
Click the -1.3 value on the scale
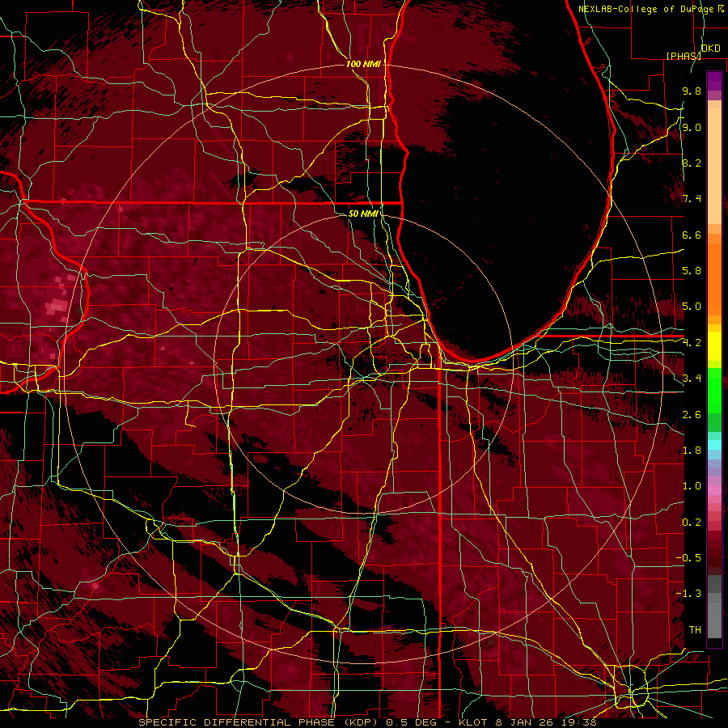coord(688,594)
